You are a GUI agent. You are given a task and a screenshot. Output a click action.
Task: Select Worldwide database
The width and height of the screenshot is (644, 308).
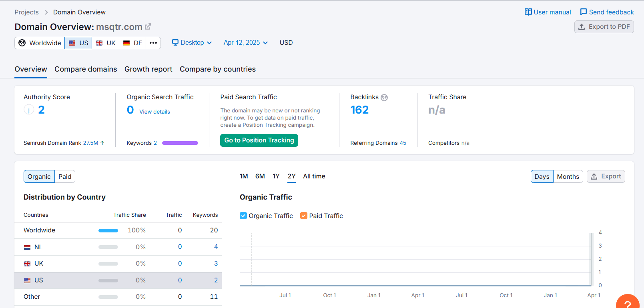(x=40, y=43)
